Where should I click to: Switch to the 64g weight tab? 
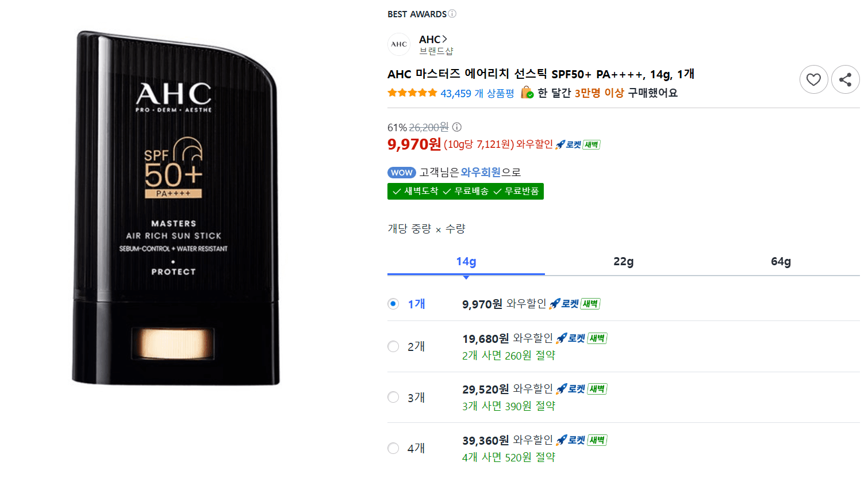(x=781, y=262)
